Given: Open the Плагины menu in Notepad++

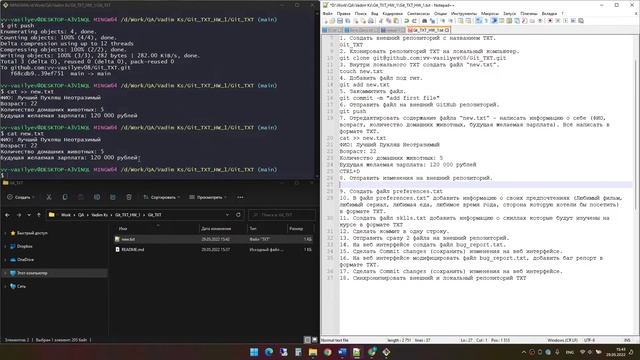Looking at the screenshot, I should click(x=529, y=13).
